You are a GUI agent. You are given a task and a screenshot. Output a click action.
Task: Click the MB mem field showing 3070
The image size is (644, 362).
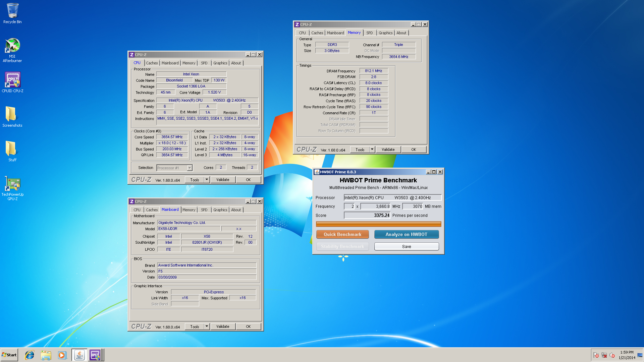[413, 206]
